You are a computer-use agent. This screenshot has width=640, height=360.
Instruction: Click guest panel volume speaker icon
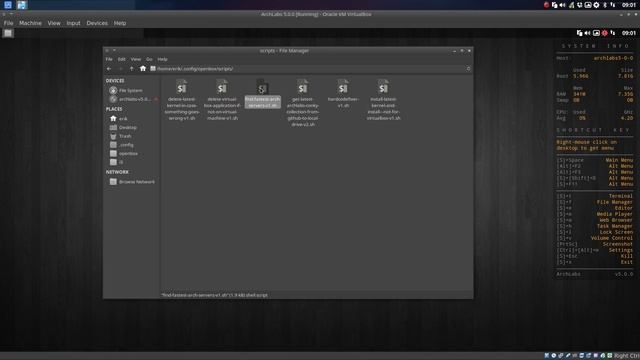[587, 33]
